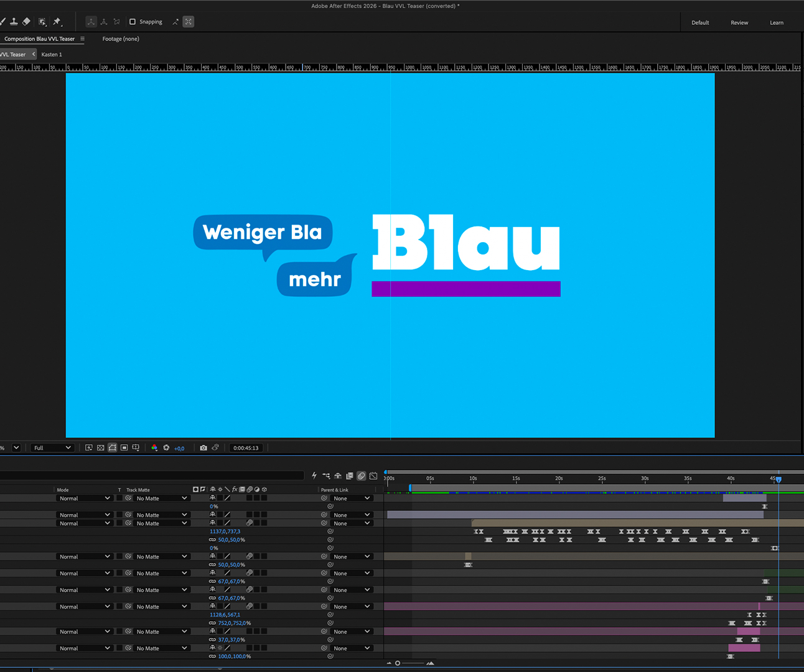The width and height of the screenshot is (804, 672).
Task: Open the Mode dropdown on the topmost layer
Action: click(84, 498)
